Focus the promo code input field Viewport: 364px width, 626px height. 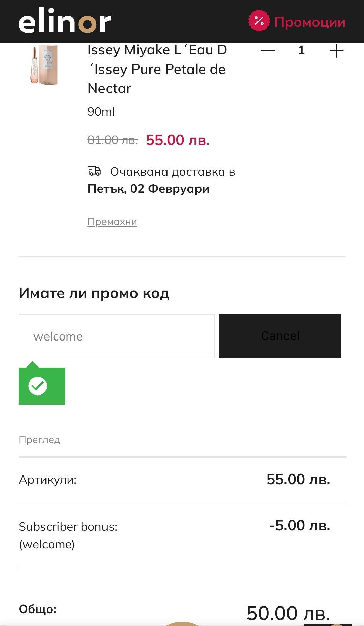[117, 336]
